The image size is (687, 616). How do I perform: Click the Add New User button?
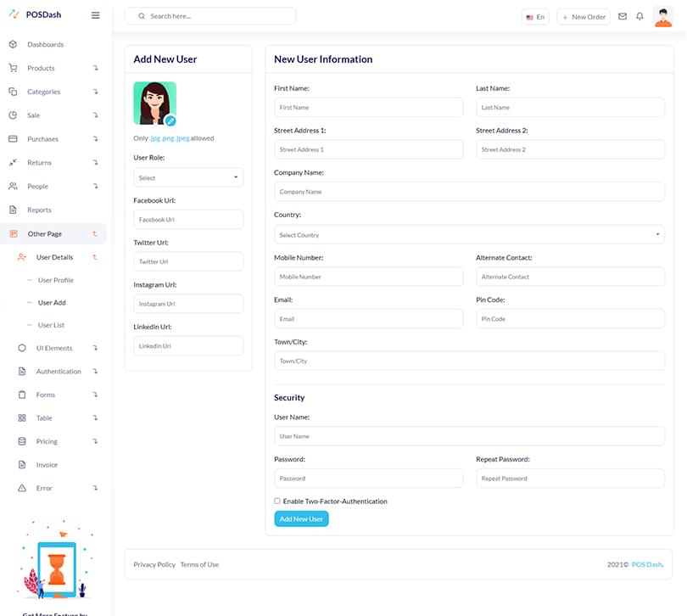pyautogui.click(x=301, y=518)
